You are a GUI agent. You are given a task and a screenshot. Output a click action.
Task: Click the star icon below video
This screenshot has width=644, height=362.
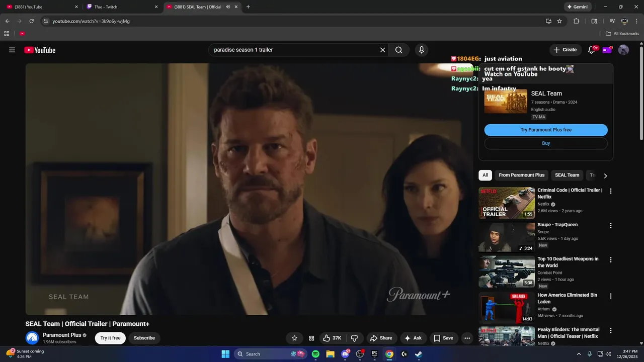[294, 338]
